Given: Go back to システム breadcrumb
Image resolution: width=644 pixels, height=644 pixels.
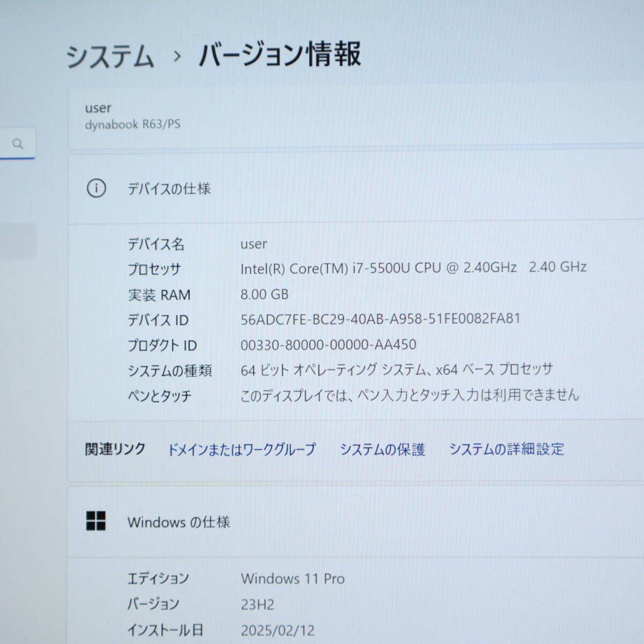Looking at the screenshot, I should coord(110,56).
